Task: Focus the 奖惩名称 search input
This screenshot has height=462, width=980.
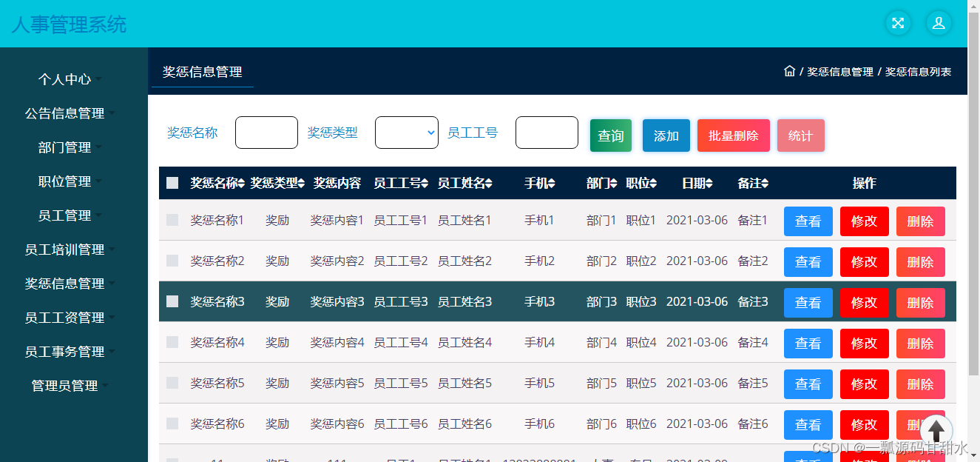Action: pos(266,133)
